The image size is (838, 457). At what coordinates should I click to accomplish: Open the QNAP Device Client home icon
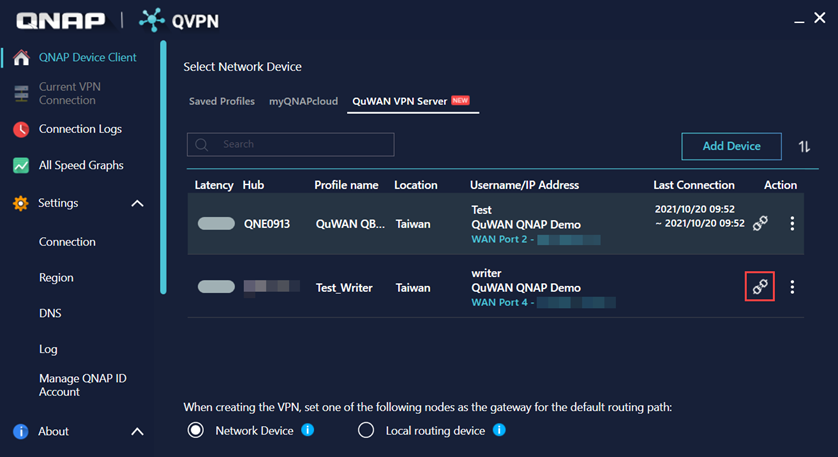(x=21, y=57)
